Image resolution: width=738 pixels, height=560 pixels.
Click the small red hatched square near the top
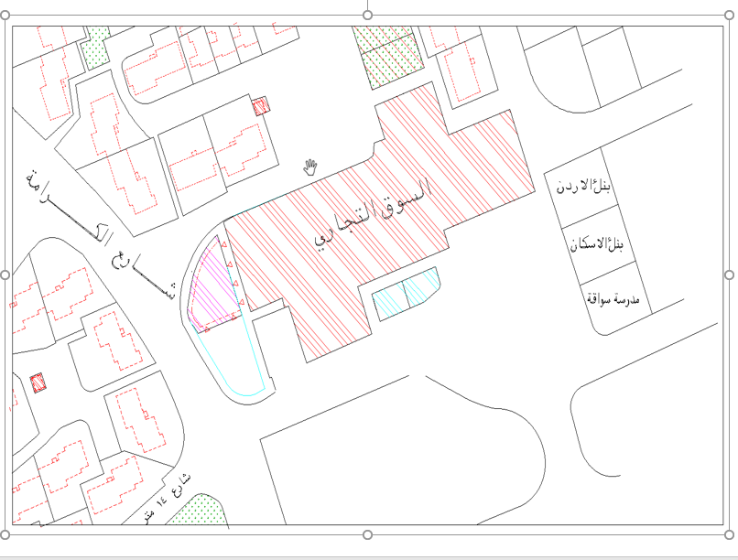261,106
